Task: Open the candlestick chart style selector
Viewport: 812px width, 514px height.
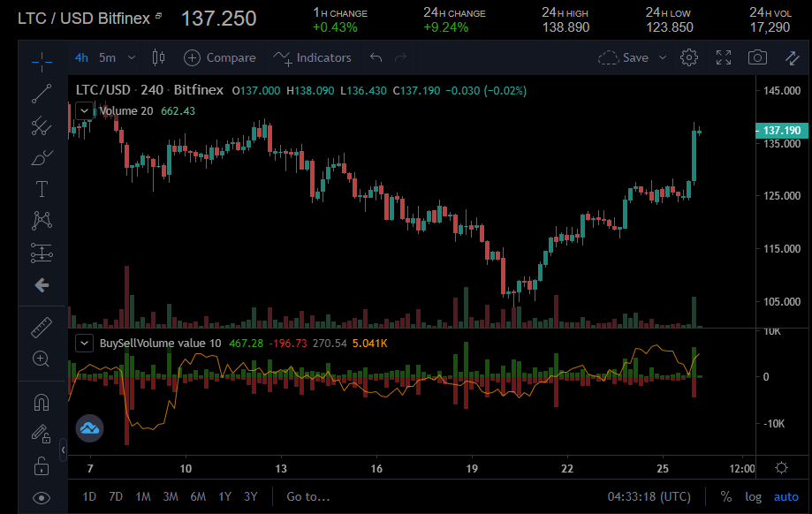Action: (x=158, y=57)
